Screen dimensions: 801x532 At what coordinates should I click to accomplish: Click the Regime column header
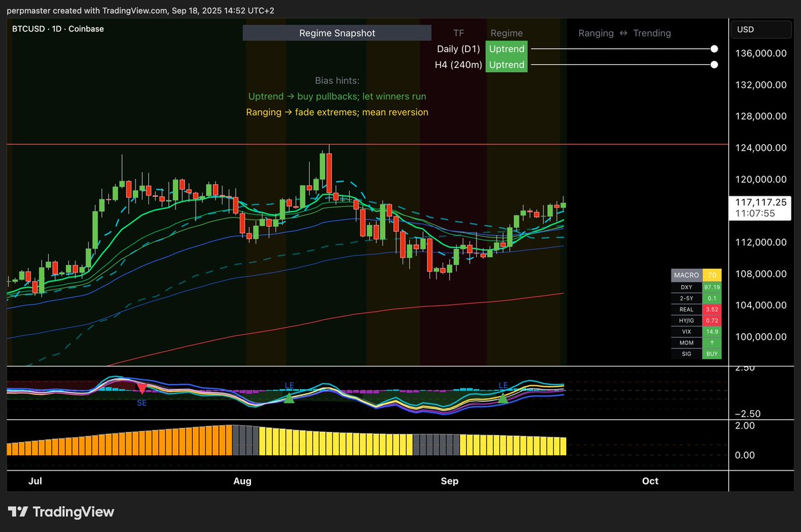507,33
